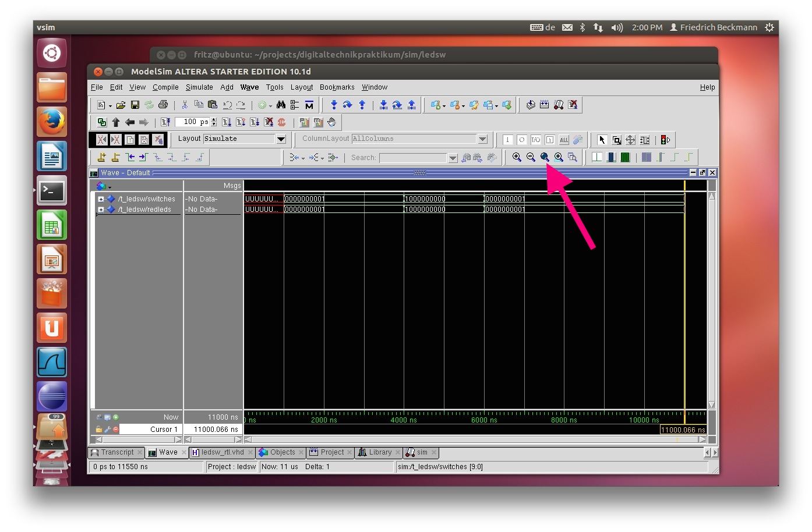Click the binoculars Find icon
The height and width of the screenshot is (532, 812).
tap(281, 105)
